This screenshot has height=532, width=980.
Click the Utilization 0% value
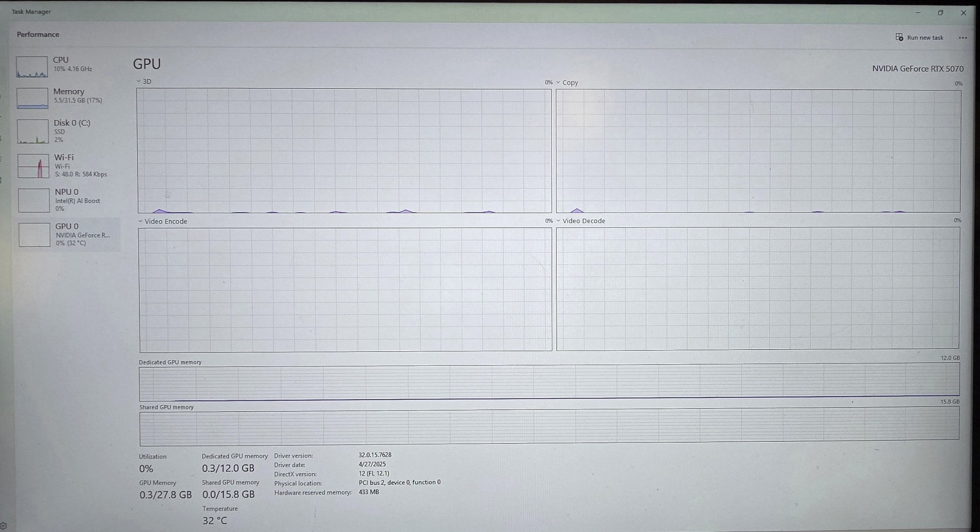pos(146,469)
